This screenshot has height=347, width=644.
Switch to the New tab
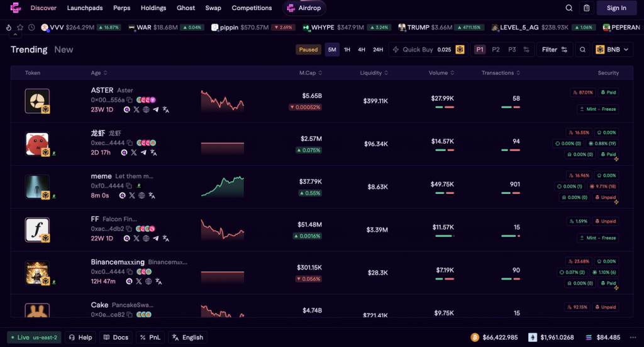64,50
